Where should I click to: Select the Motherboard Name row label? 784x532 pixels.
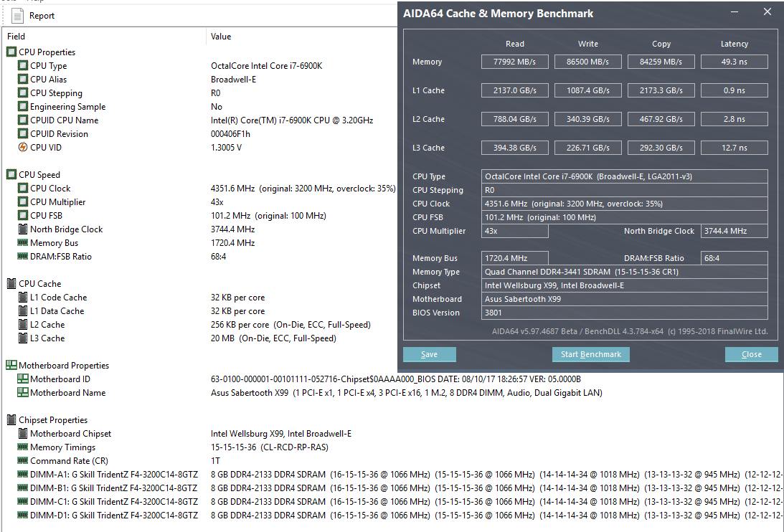pyautogui.click(x=68, y=392)
